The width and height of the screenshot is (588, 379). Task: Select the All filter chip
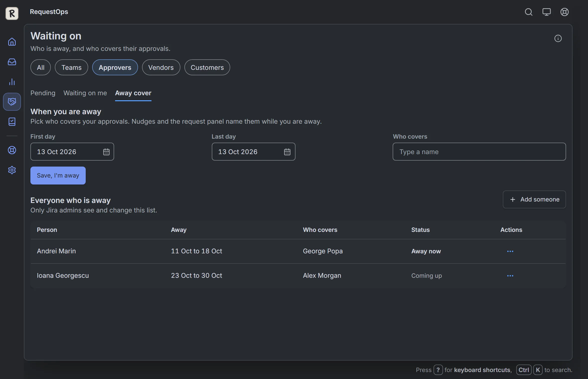click(41, 67)
